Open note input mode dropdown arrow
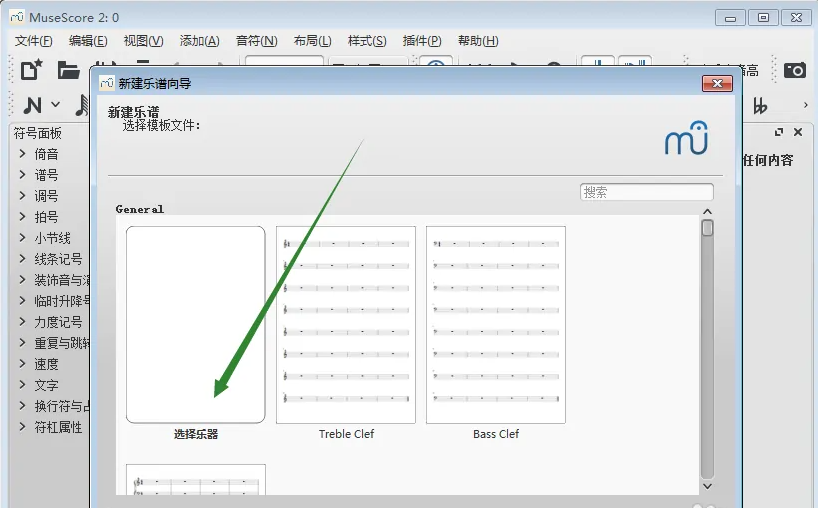 coord(55,105)
